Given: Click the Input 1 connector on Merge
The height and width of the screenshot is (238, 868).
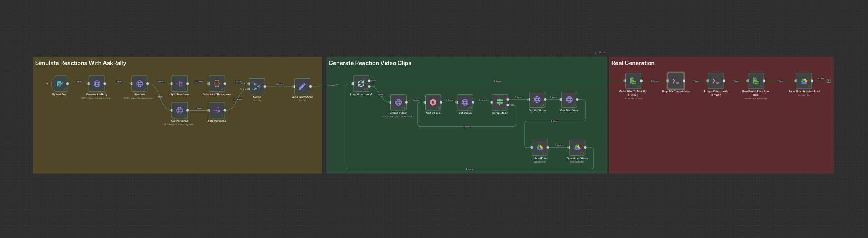Looking at the screenshot, I should pos(249,84).
